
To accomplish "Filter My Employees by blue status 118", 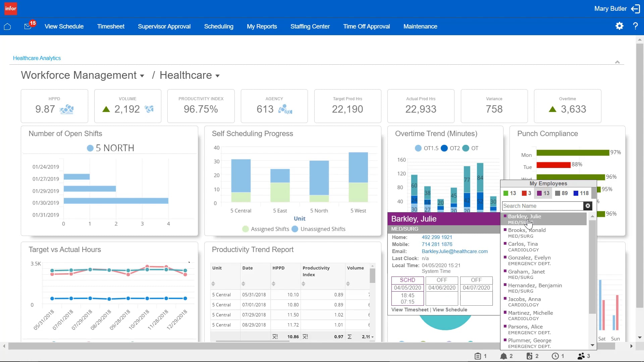I will click(581, 193).
